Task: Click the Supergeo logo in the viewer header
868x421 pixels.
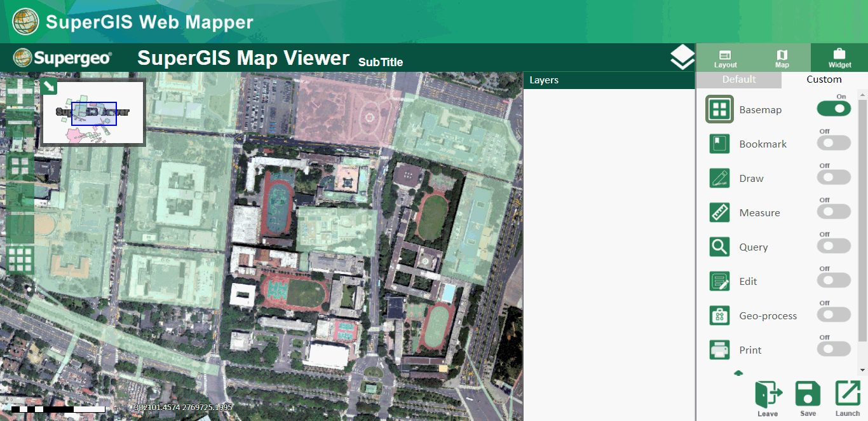Action: pos(63,58)
